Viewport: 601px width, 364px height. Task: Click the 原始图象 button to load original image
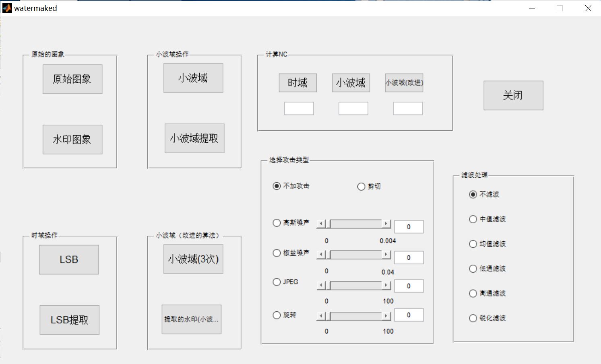click(72, 79)
